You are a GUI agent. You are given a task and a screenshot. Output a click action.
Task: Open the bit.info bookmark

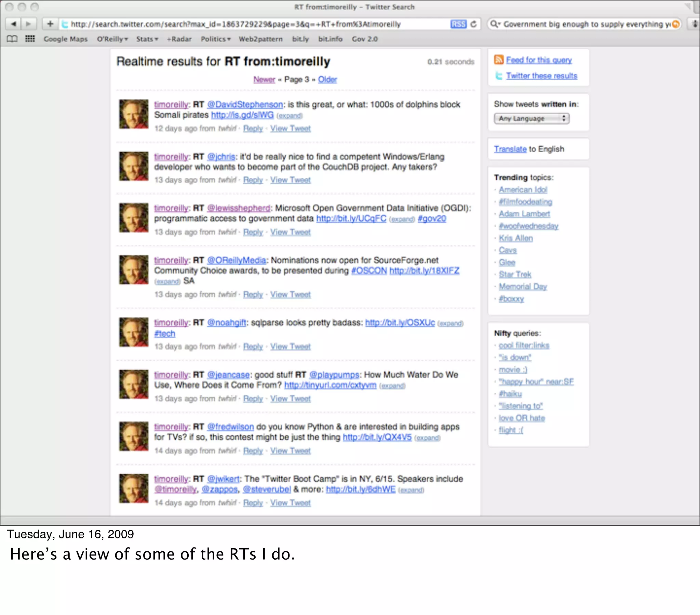click(x=331, y=39)
